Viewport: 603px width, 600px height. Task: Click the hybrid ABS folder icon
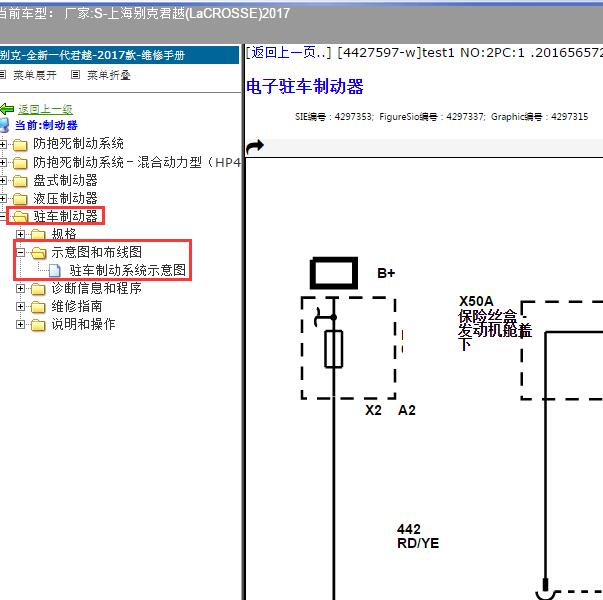pyautogui.click(x=20, y=163)
